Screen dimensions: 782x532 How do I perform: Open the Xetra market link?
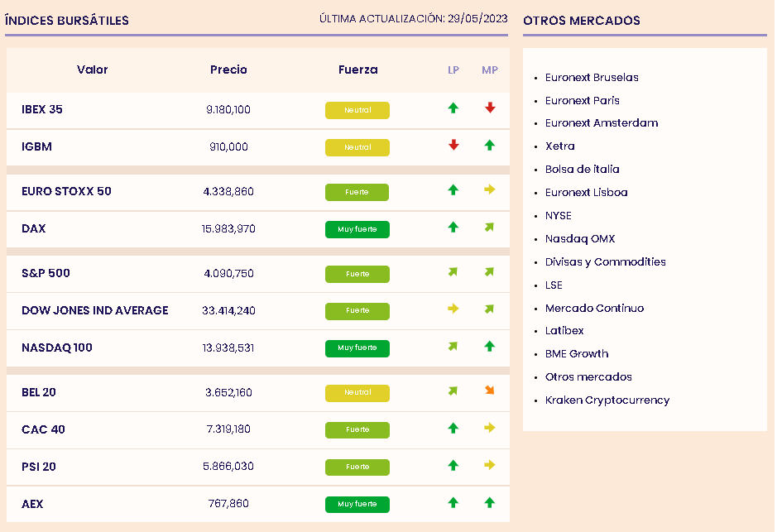(x=559, y=146)
